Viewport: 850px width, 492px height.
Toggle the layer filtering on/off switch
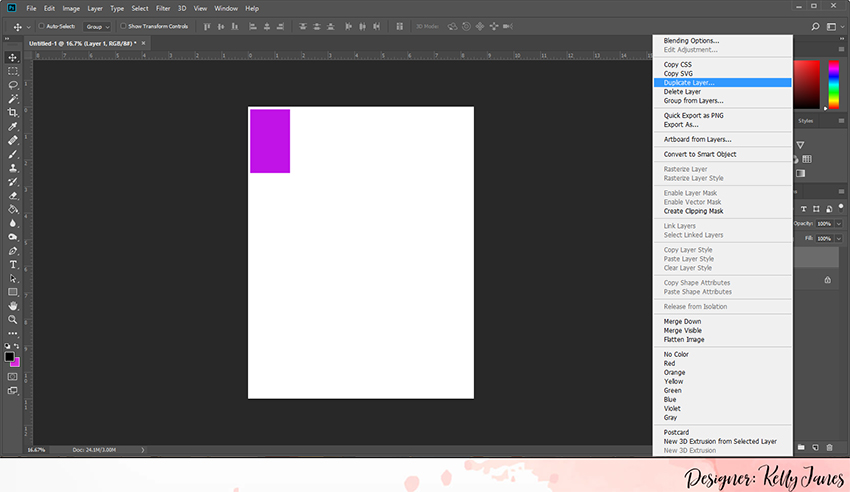pyautogui.click(x=841, y=207)
